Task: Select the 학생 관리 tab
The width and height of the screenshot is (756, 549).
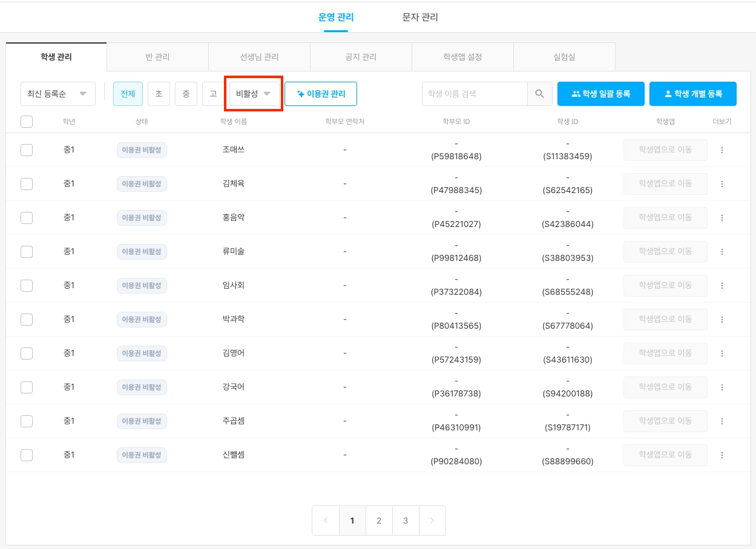Action: click(x=56, y=57)
